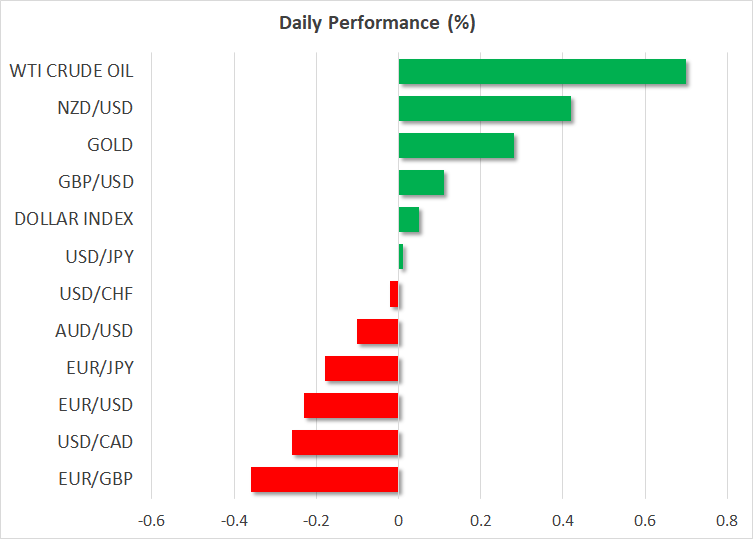
Task: Select the WTI Crude Oil green bar
Action: 542,72
